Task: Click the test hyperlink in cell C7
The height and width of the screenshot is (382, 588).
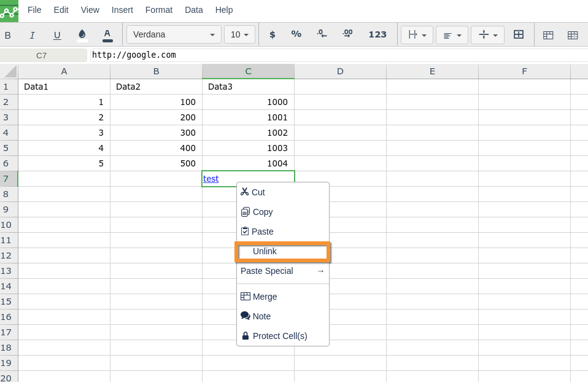Action: tap(211, 179)
